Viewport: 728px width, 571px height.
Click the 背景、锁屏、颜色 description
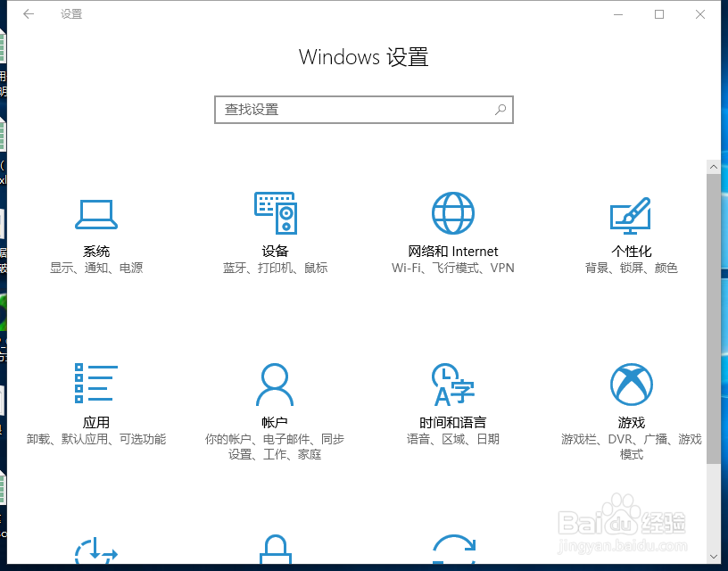tap(632, 268)
